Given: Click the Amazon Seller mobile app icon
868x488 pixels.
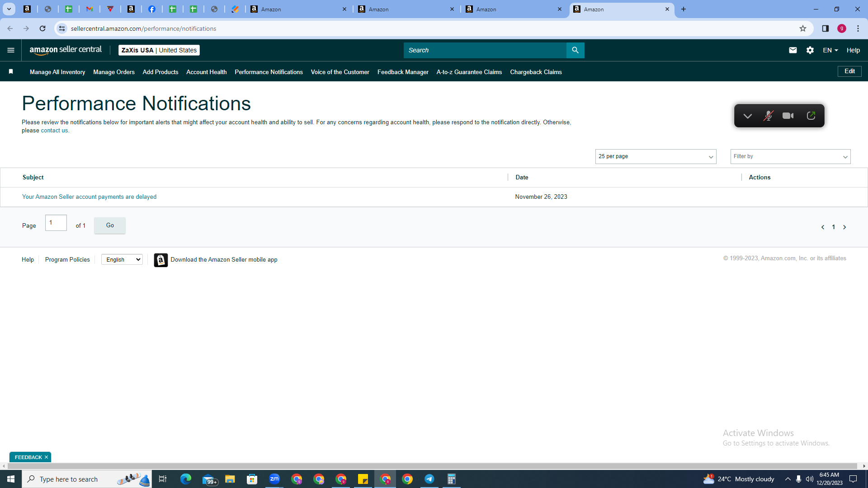Looking at the screenshot, I should click(160, 260).
